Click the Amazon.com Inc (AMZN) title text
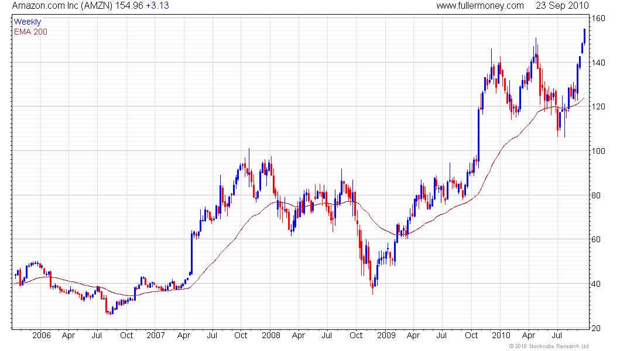644x351 pixels. 62,6
